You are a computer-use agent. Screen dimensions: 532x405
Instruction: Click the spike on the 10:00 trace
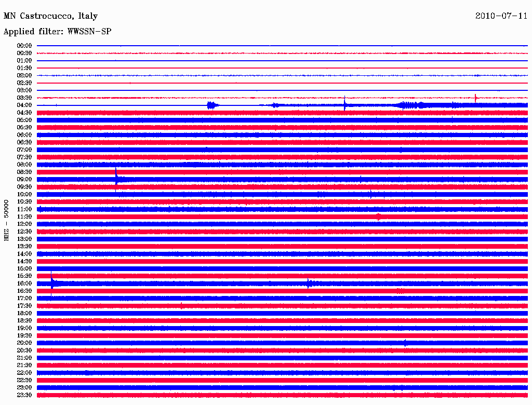pos(371,194)
